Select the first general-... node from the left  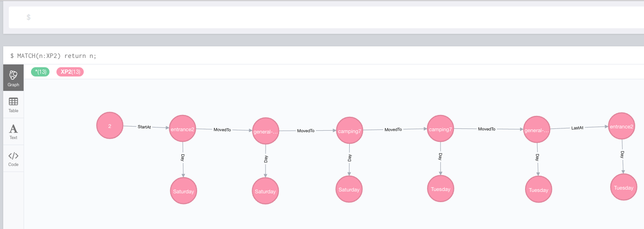pyautogui.click(x=266, y=132)
